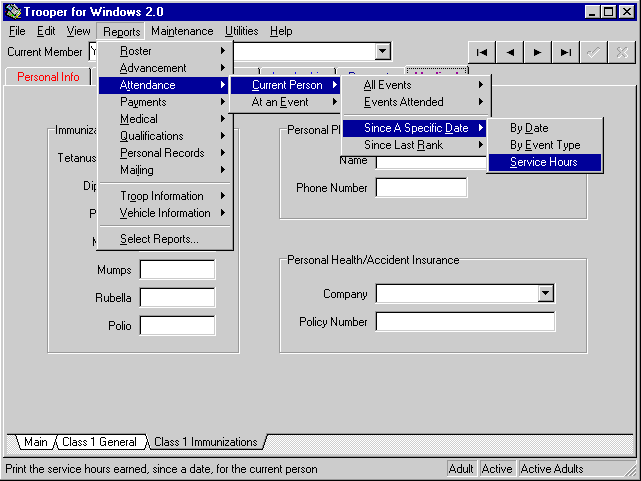The image size is (641, 481).
Task: Click the Rubella date field
Action: [177, 298]
